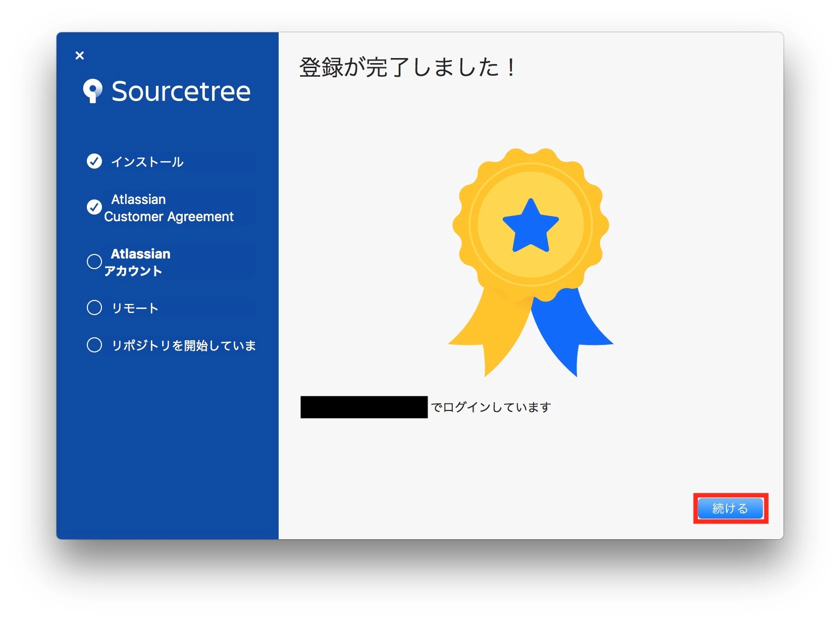Click the Sourcetree logo icon

tap(92, 91)
